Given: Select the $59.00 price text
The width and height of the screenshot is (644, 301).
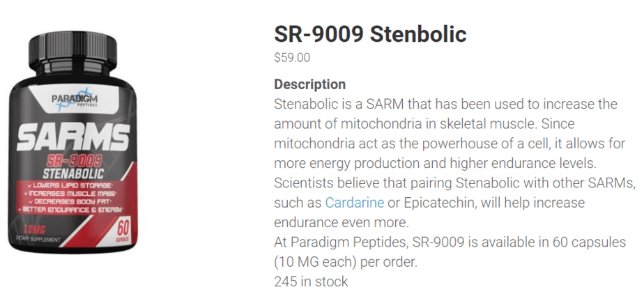Looking at the screenshot, I should [x=292, y=58].
